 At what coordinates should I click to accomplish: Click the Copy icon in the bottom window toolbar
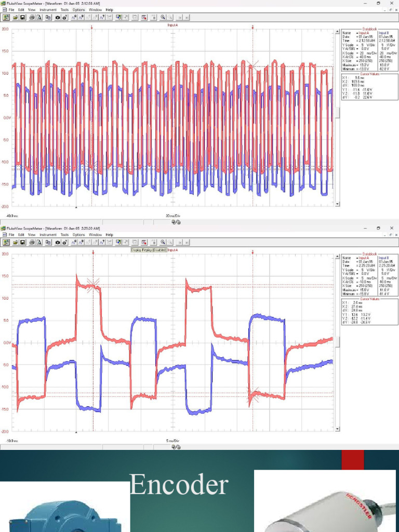(x=48, y=242)
